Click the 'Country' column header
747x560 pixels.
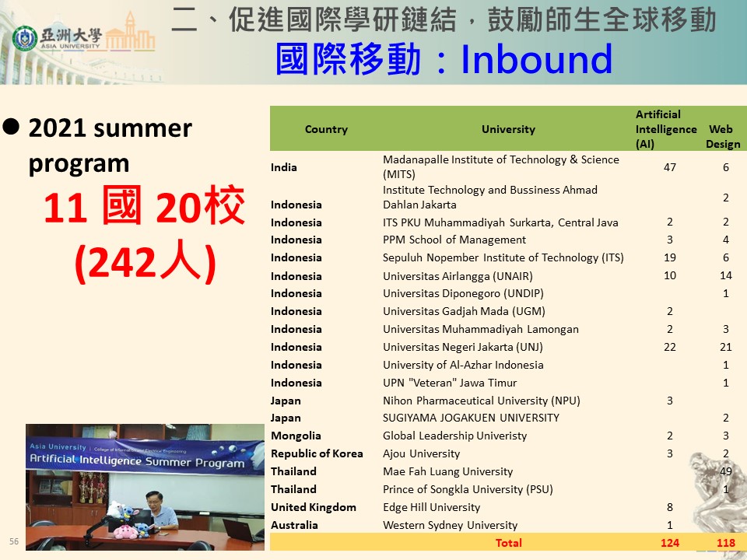pos(326,129)
